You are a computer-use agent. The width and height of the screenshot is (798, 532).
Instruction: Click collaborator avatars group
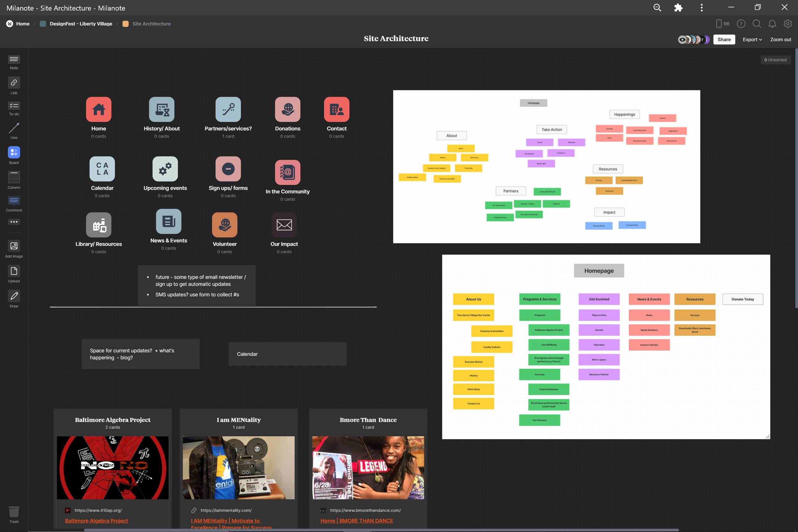click(x=694, y=40)
